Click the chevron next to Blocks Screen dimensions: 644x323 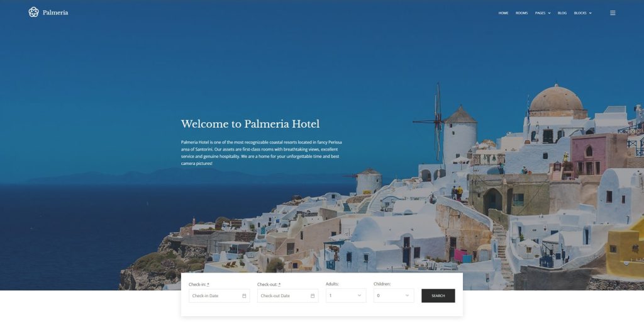[x=590, y=13]
